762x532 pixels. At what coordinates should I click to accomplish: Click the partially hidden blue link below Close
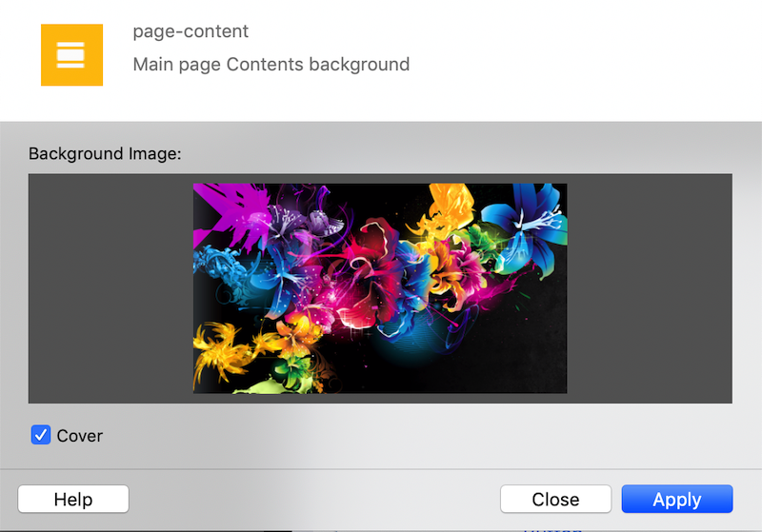552,526
